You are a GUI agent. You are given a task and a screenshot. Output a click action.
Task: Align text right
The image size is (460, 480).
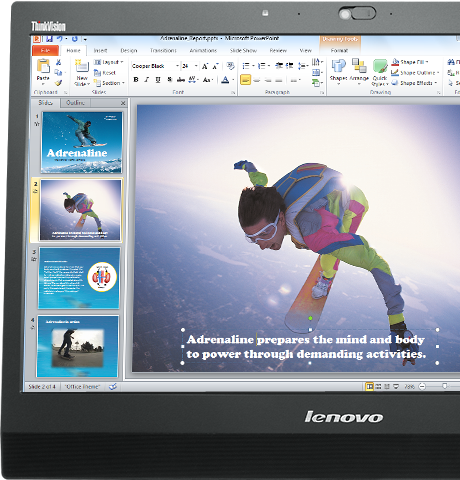coord(268,80)
